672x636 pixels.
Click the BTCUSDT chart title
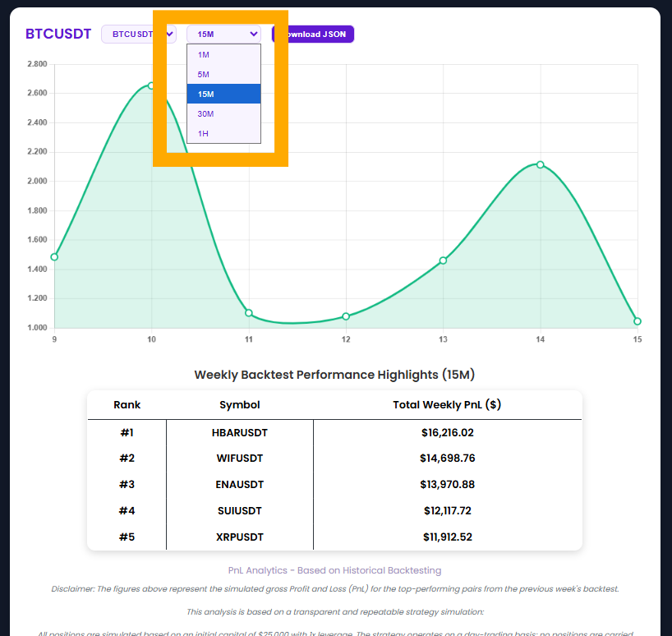click(x=58, y=34)
